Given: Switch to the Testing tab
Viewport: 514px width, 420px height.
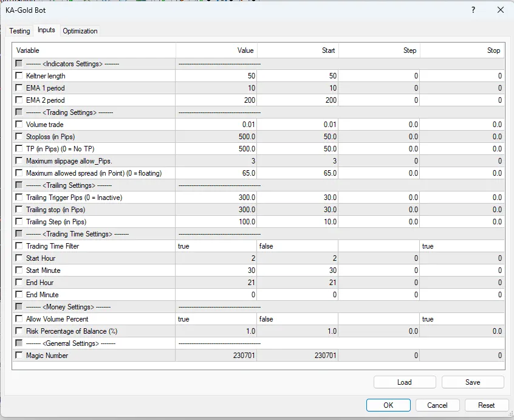Looking at the screenshot, I should click(x=19, y=31).
